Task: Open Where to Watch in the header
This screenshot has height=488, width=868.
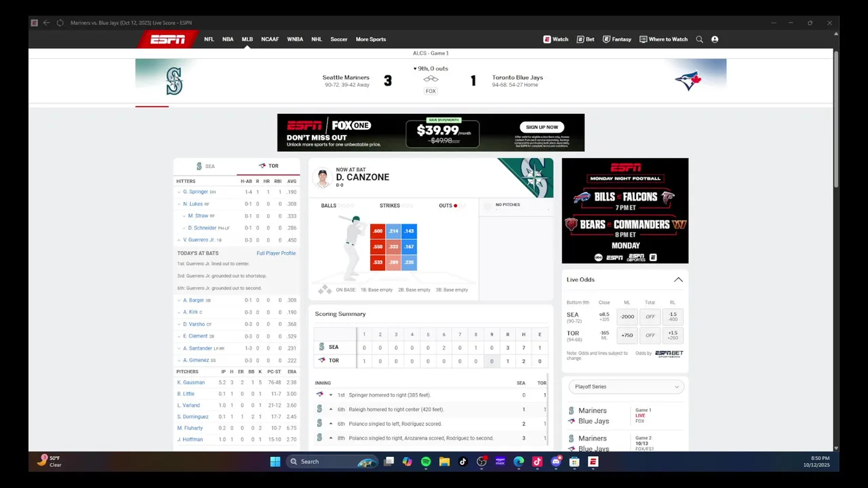Action: (x=663, y=39)
